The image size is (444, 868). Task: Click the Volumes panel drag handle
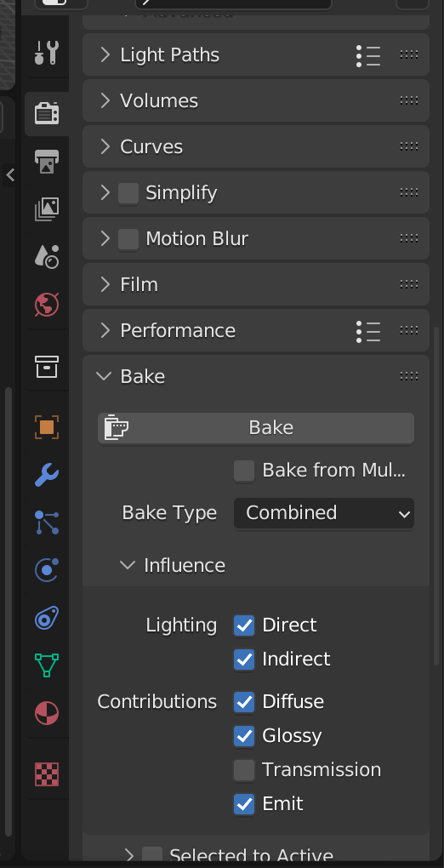[x=408, y=100]
